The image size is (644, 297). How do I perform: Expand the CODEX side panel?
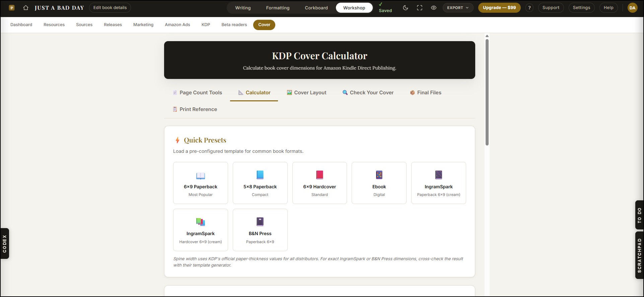(x=5, y=243)
